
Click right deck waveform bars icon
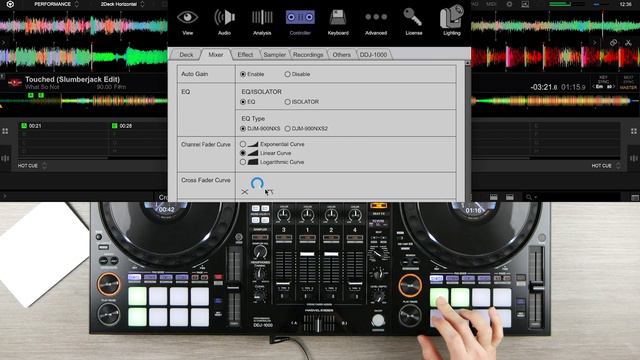coord(634,158)
